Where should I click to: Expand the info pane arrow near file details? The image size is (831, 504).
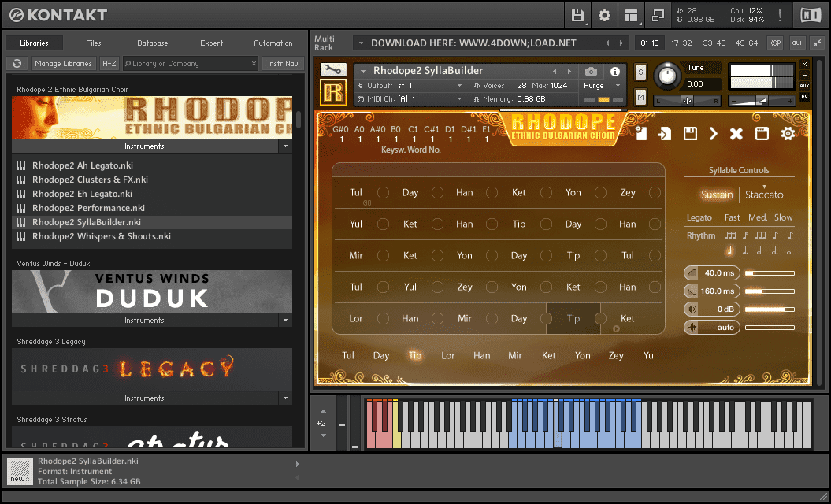297,465
